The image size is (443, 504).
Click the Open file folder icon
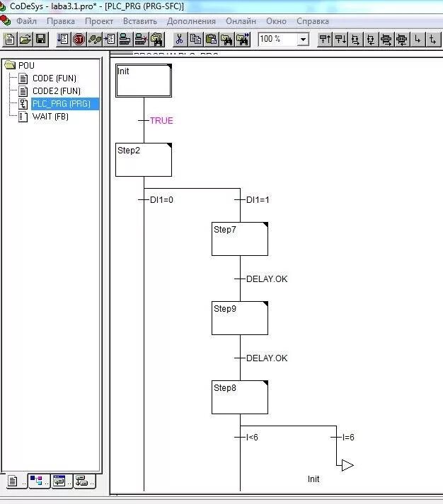[x=25, y=39]
